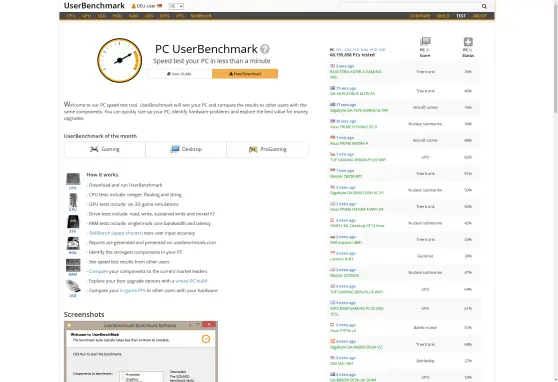Click the PC Score monitor icon
This screenshot has width=558, height=382.
pos(425,41)
